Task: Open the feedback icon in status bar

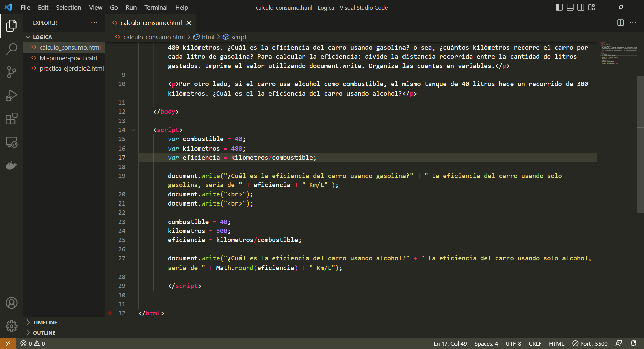Action: click(619, 343)
